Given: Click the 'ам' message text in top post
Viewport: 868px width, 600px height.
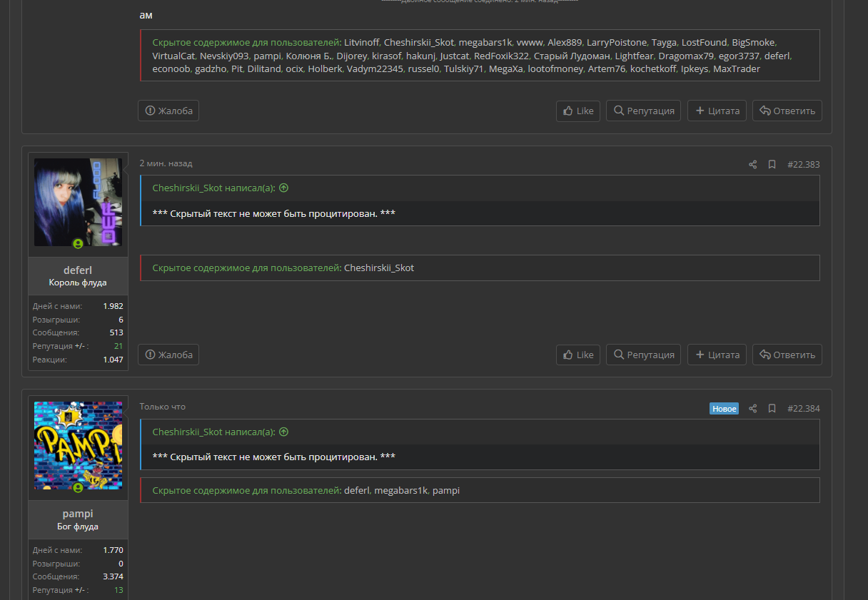Looking at the screenshot, I should (x=146, y=15).
